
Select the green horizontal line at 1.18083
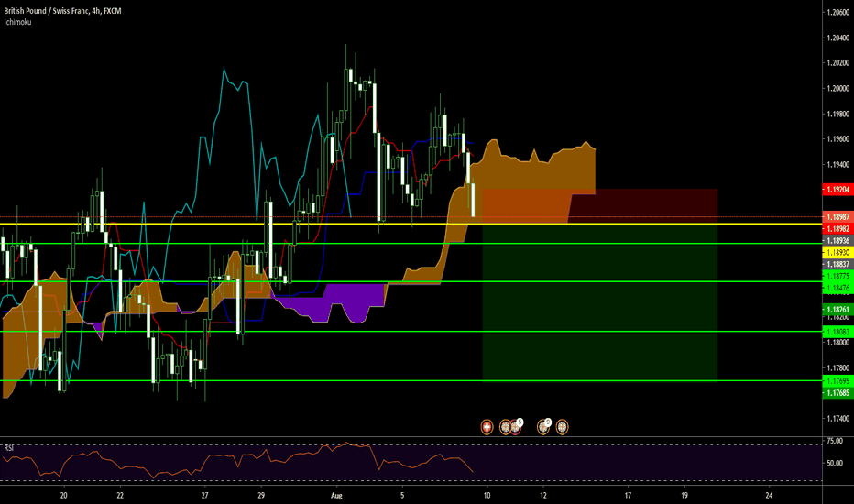(x=411, y=332)
